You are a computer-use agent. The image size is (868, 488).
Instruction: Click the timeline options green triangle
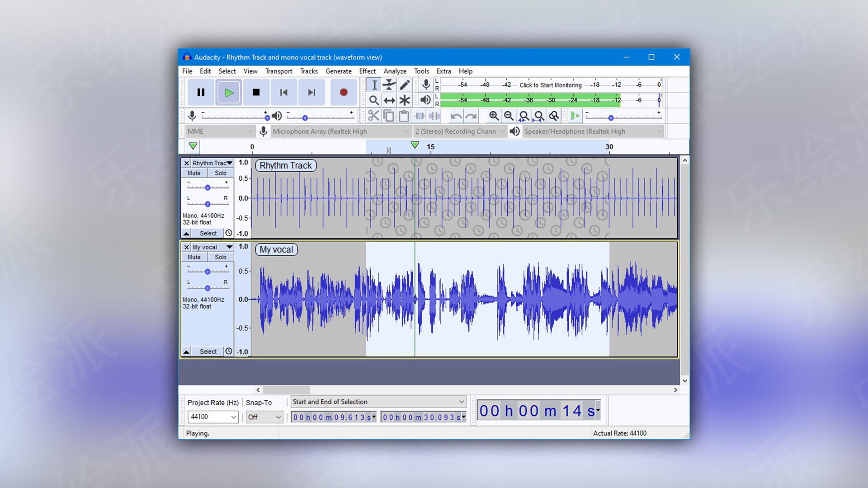coord(193,146)
